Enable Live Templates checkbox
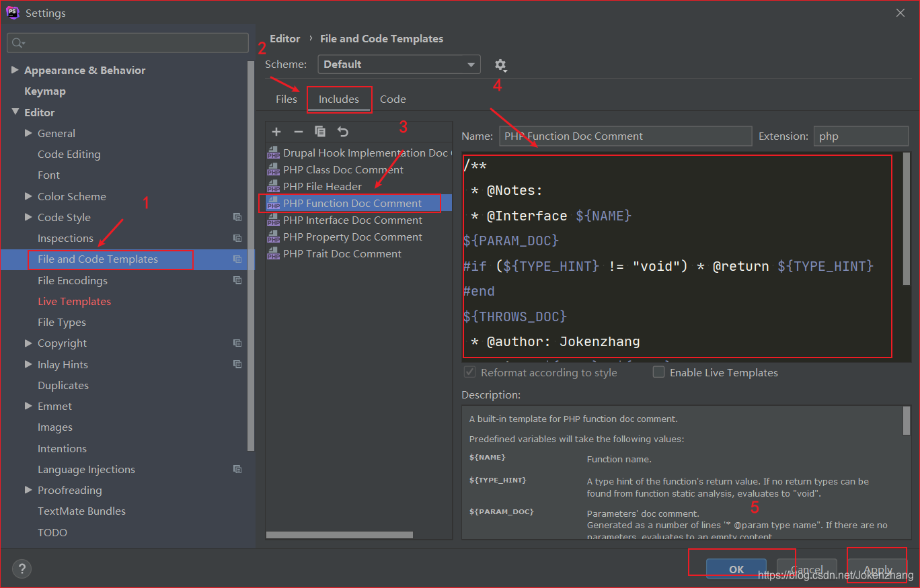920x588 pixels. coord(659,372)
